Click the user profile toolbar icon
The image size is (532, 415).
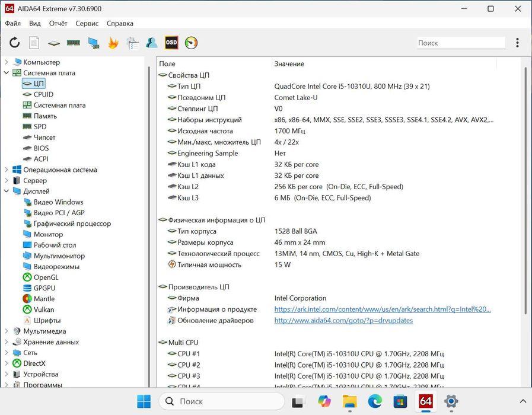click(x=152, y=43)
